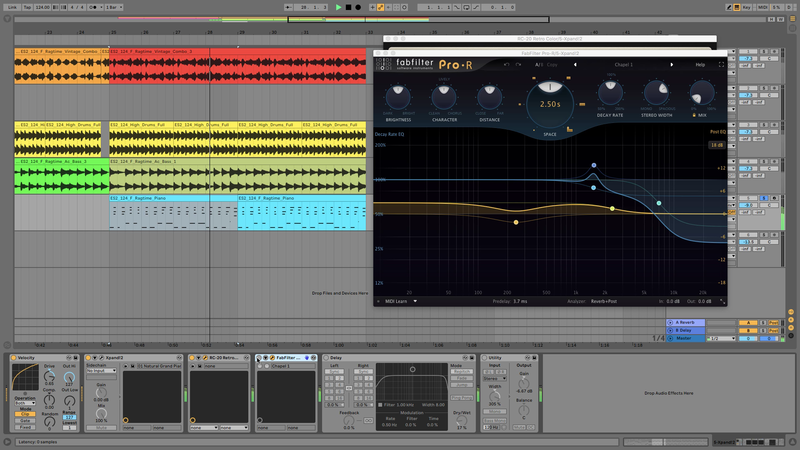Fold the RC-20 Retro device triangle
The height and width of the screenshot is (450, 800).
198,358
